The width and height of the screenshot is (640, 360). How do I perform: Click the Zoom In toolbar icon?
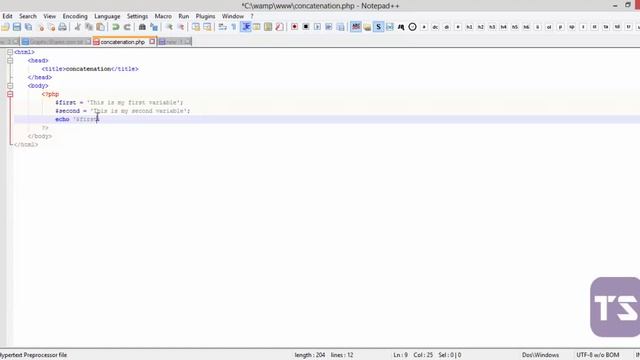pos(169,27)
